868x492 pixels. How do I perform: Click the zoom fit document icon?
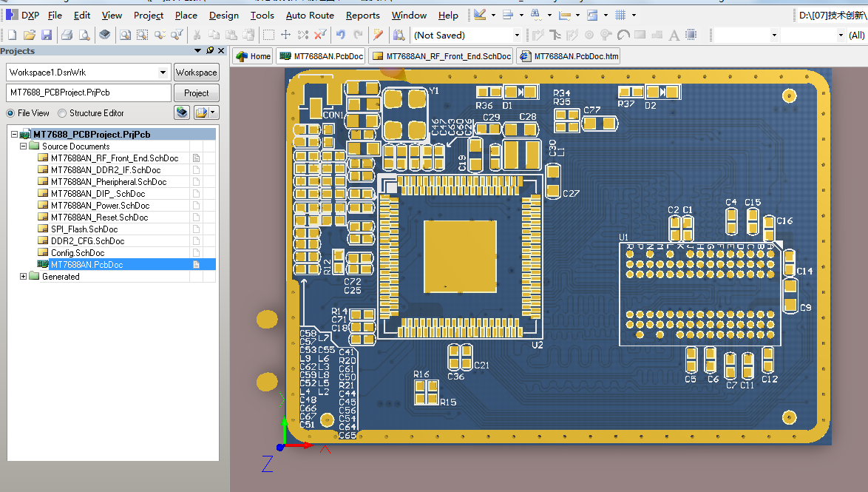[125, 35]
